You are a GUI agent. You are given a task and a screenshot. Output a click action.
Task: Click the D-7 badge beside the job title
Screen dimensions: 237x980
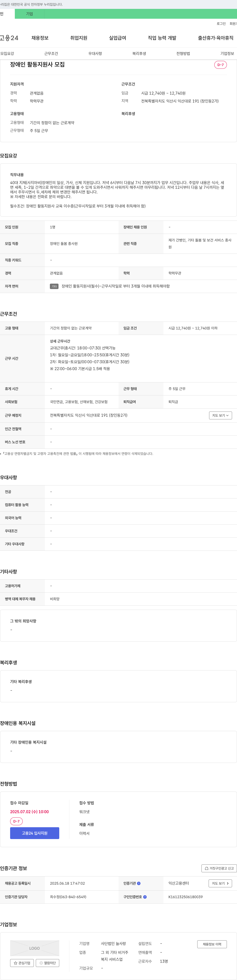pyautogui.click(x=220, y=65)
